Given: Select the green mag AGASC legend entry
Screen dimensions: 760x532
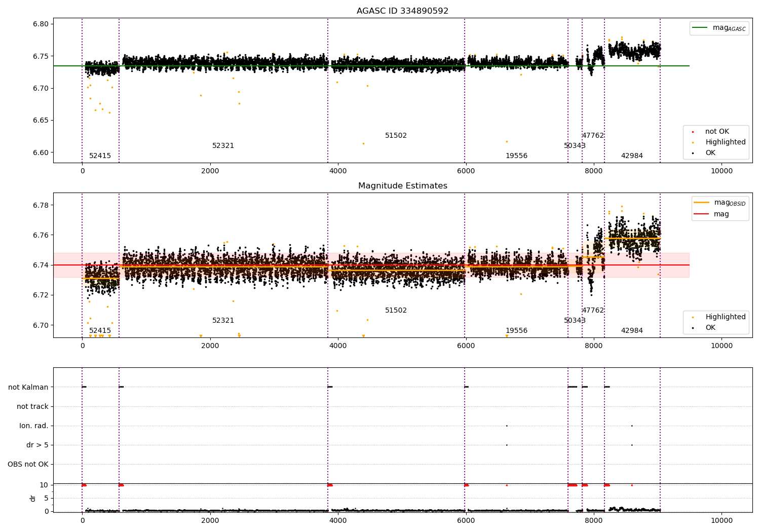Looking at the screenshot, I should pyautogui.click(x=719, y=28).
